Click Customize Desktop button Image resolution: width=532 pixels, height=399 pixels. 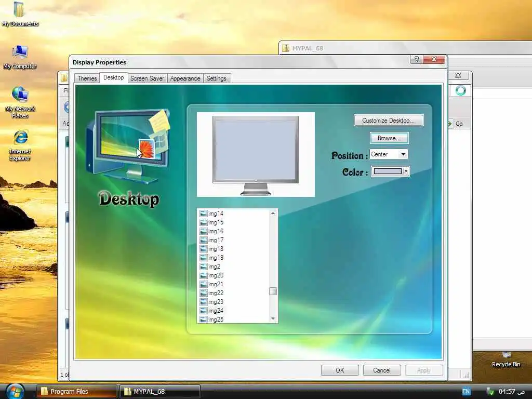pyautogui.click(x=389, y=121)
